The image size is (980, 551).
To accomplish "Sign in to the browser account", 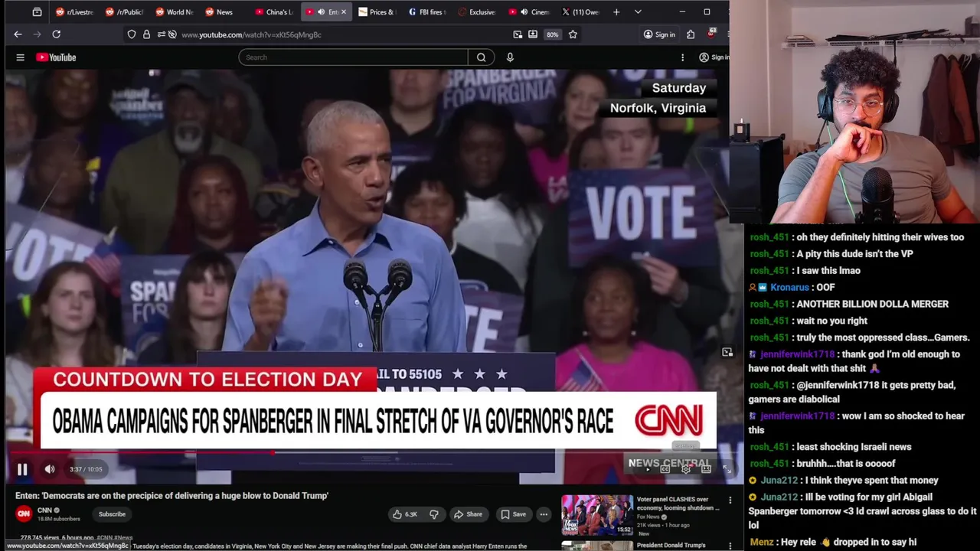I will point(660,34).
